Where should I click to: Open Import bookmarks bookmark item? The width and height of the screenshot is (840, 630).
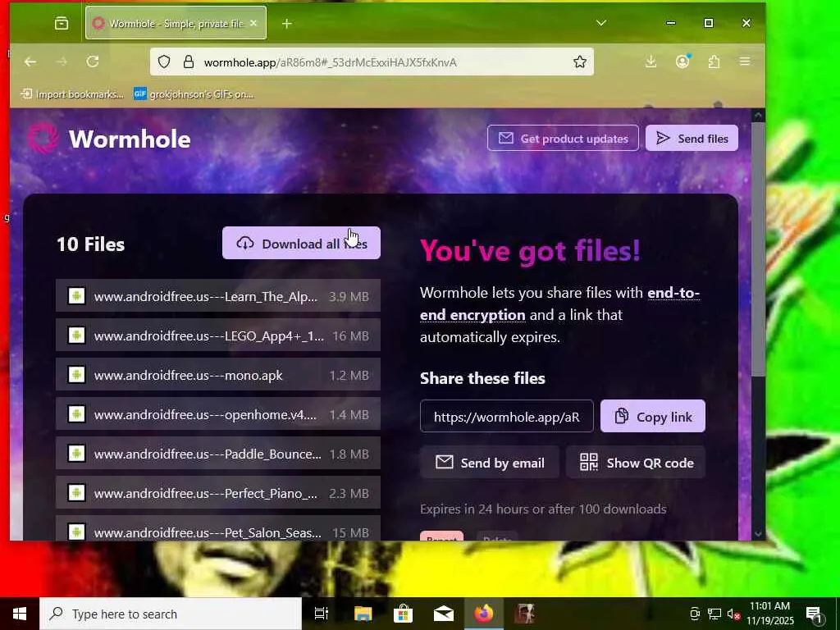(72, 94)
